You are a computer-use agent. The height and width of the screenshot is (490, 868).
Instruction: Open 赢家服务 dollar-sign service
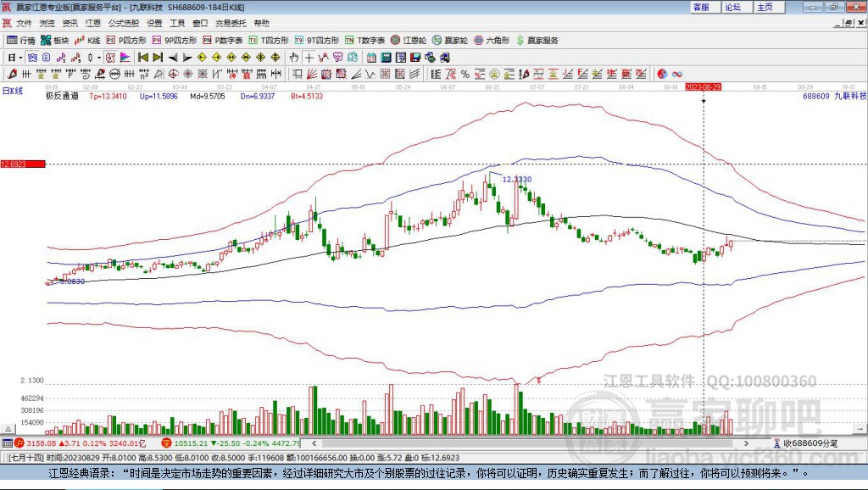(537, 41)
